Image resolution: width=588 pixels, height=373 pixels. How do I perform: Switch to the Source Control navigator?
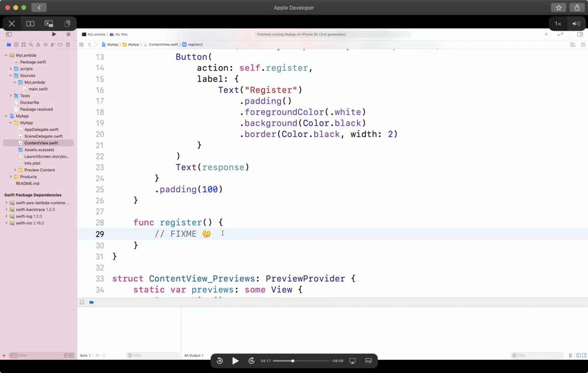click(16, 45)
